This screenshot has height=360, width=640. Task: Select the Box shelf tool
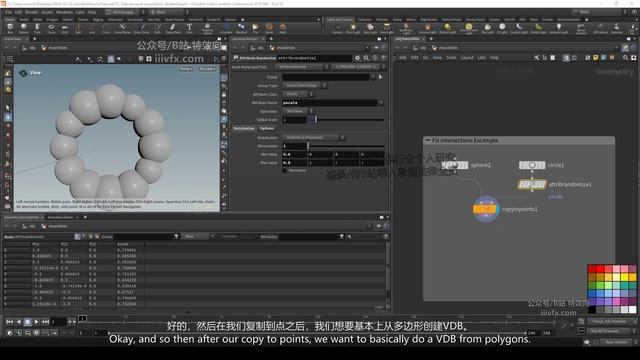tap(10, 28)
